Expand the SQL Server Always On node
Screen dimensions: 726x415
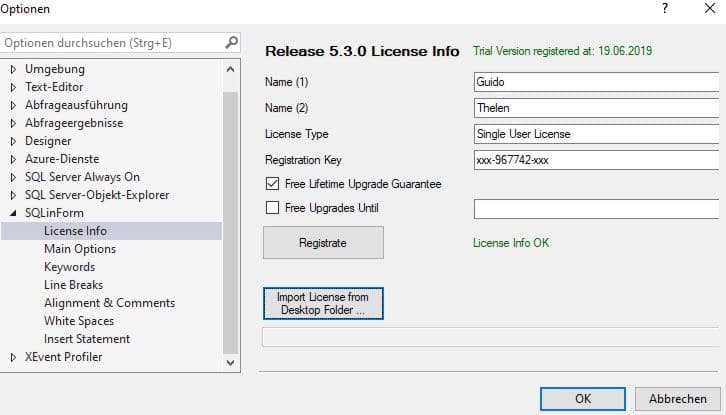[13, 177]
